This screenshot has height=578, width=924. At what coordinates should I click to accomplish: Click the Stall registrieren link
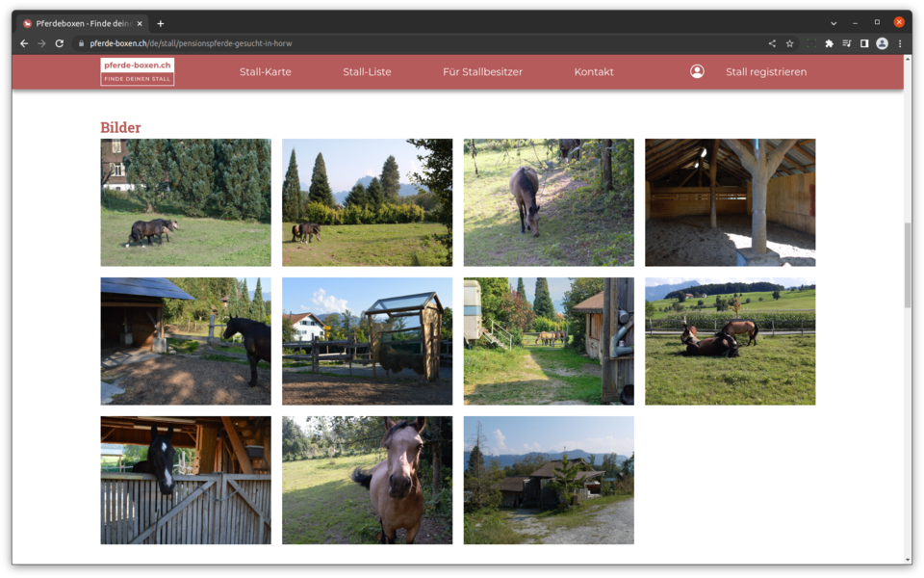click(x=766, y=72)
